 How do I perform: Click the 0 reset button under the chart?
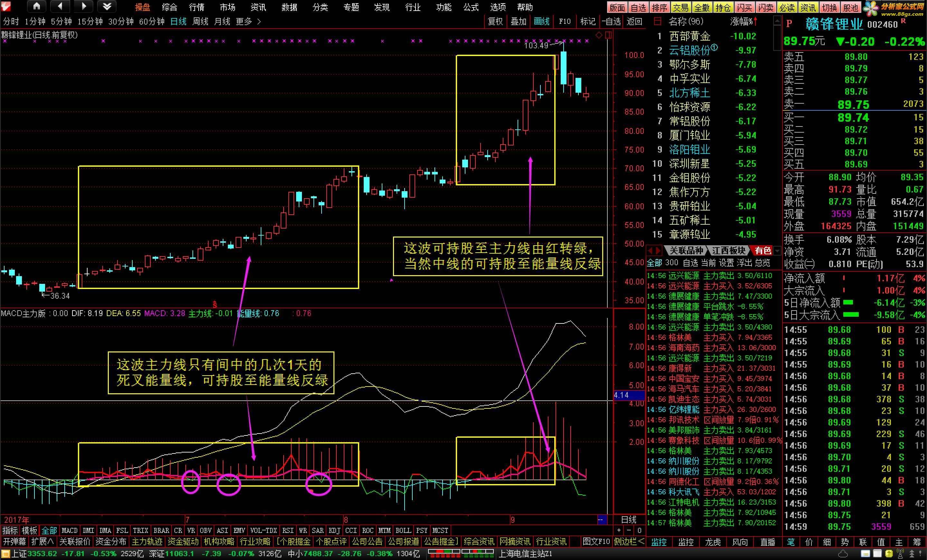(639, 530)
